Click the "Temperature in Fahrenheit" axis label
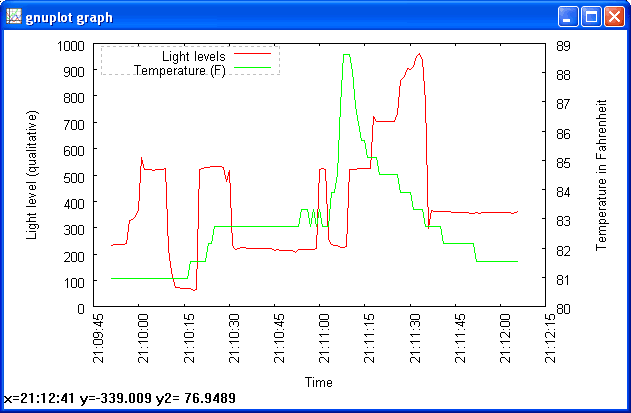Screen dimensions: 631x413 [x=602, y=176]
